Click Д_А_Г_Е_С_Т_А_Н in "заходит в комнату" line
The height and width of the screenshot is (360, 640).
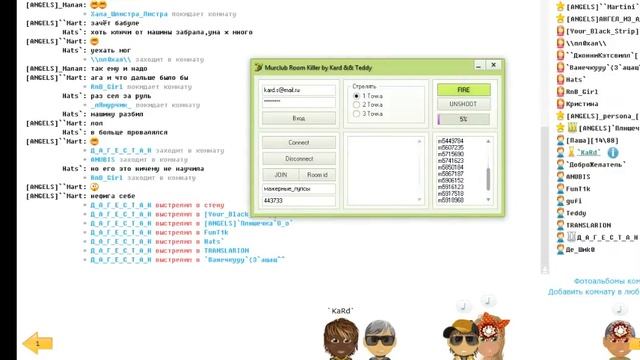[x=121, y=151]
